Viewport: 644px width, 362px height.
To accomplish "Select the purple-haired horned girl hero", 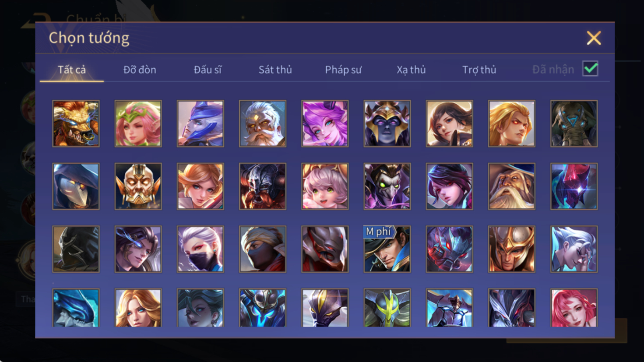I will 325,123.
